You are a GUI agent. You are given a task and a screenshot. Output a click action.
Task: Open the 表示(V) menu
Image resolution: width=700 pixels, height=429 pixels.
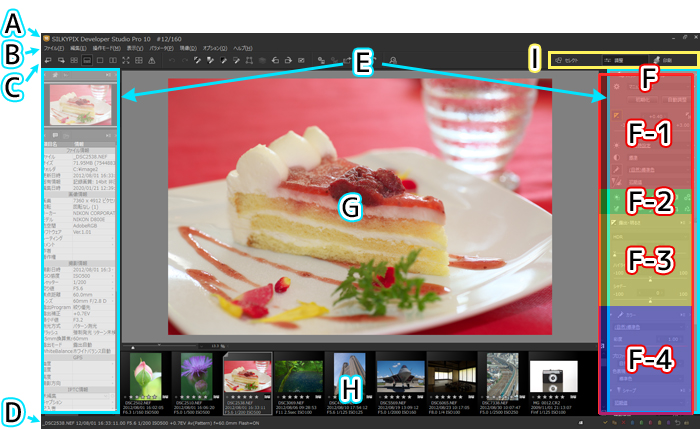coord(135,48)
